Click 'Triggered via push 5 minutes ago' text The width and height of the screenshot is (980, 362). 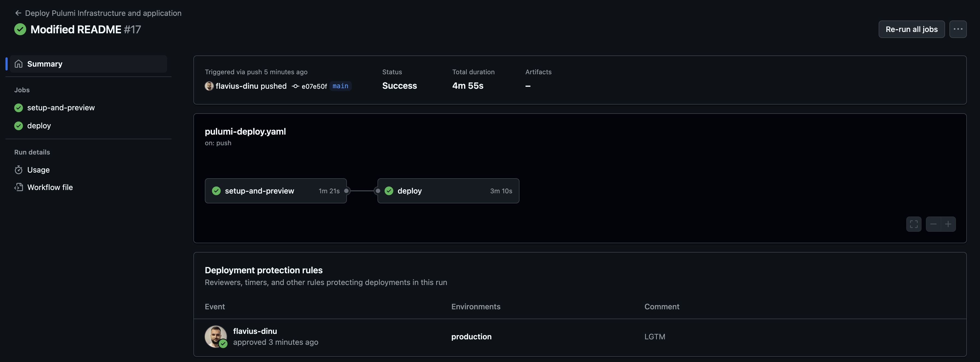(x=256, y=72)
